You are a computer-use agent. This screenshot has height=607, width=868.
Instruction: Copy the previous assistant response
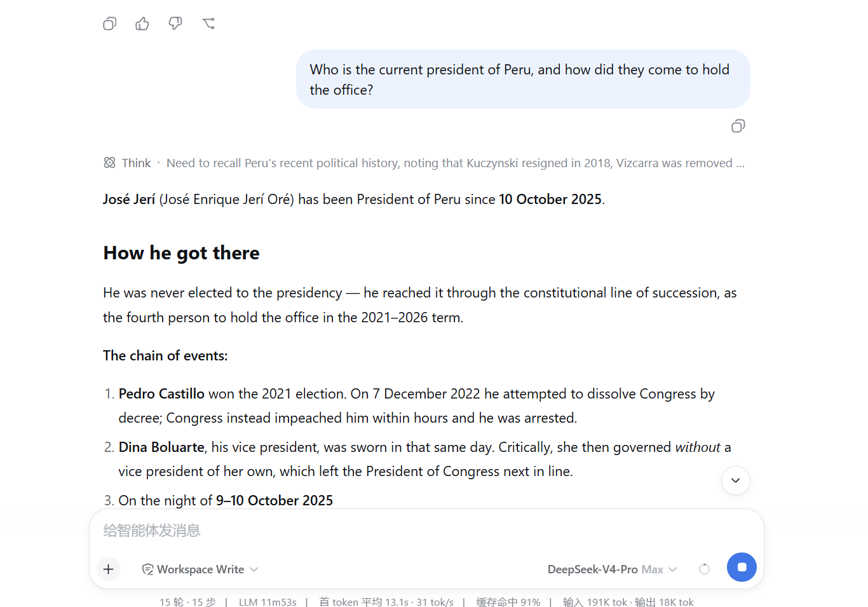(x=110, y=24)
